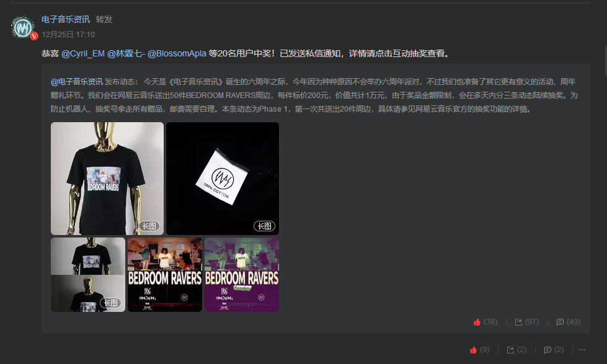Open comments on original post with 40 comments
Image resolution: width=607 pixels, height=364 pixels.
[569, 322]
